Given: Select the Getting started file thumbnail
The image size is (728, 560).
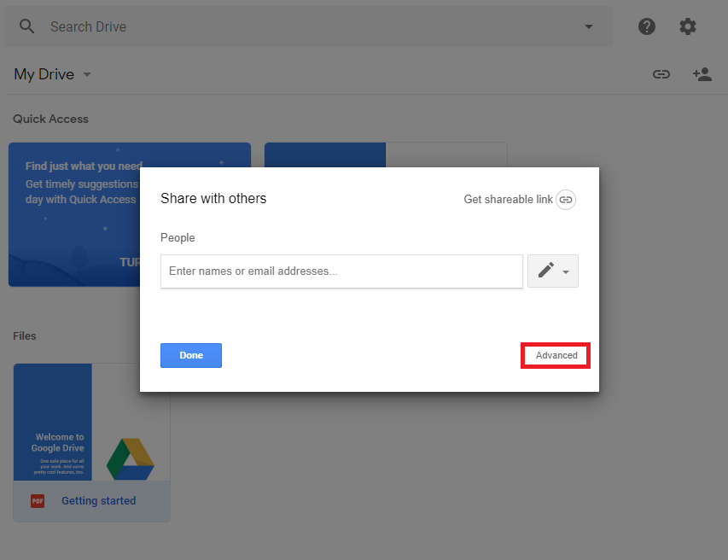Looking at the screenshot, I should coord(91,422).
